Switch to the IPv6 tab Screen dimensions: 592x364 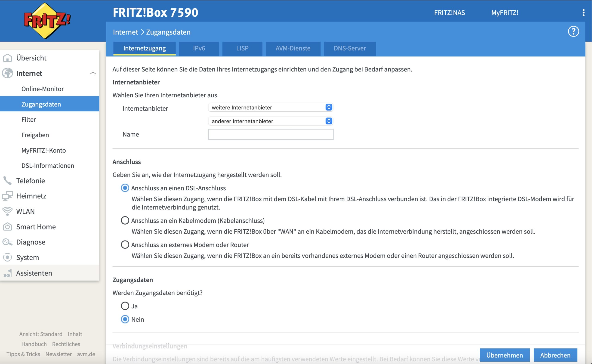coord(199,48)
